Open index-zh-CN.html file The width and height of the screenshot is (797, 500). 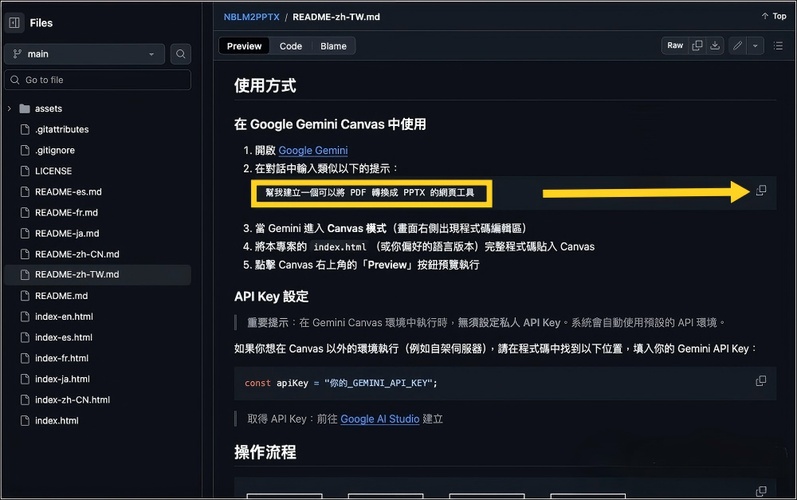72,400
